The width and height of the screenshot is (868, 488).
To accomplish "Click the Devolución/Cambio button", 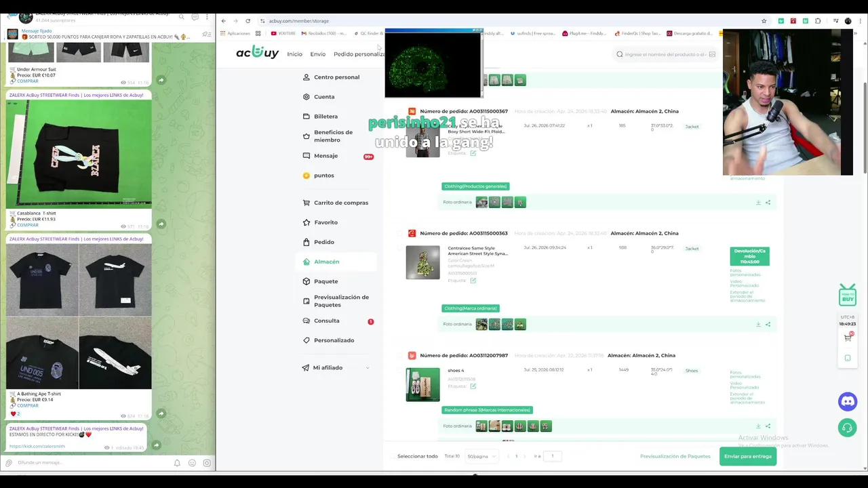I will (x=749, y=256).
